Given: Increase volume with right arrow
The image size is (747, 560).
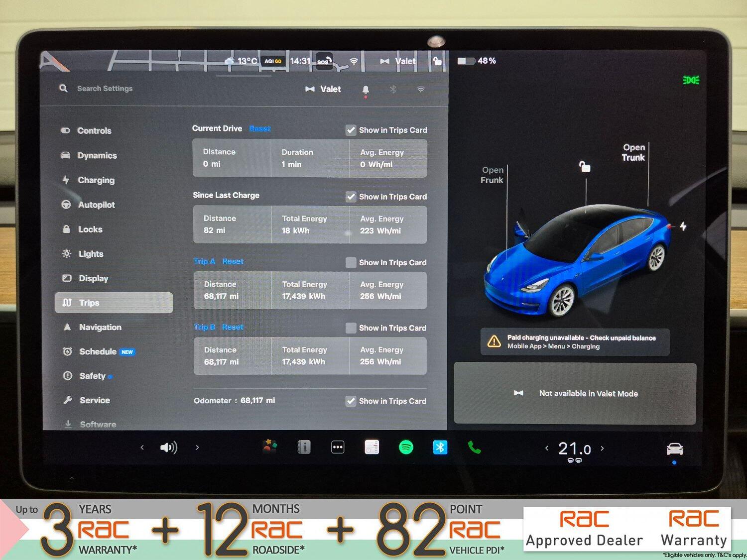Looking at the screenshot, I should [197, 448].
